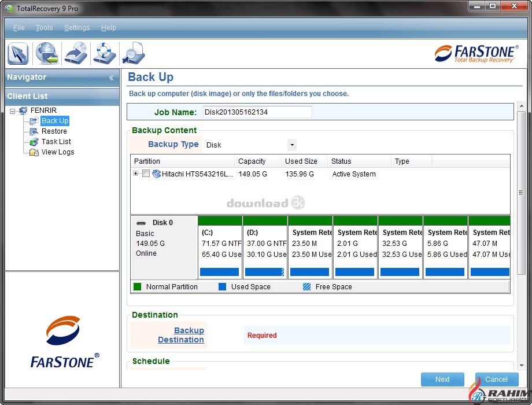Open Restore in the client tree
This screenshot has width=532, height=405.
(54, 131)
